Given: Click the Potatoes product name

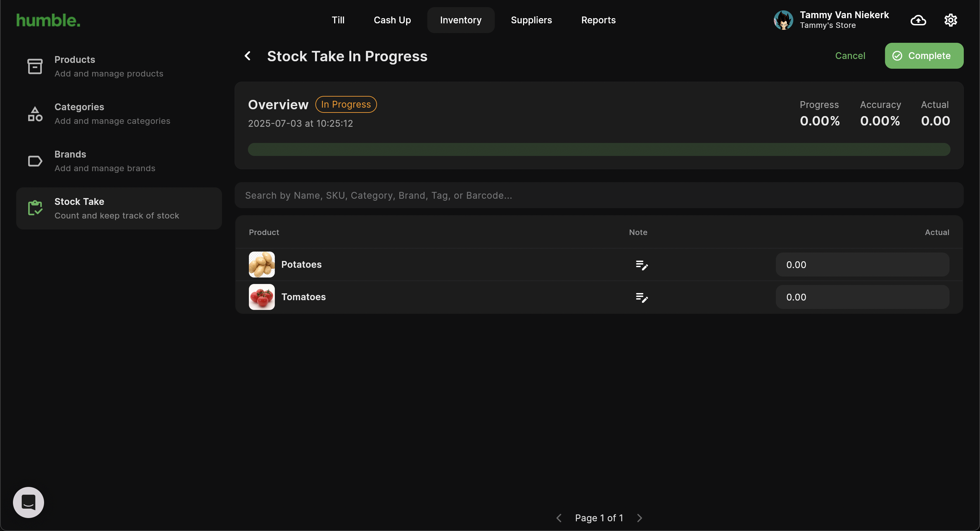Looking at the screenshot, I should coord(301,265).
